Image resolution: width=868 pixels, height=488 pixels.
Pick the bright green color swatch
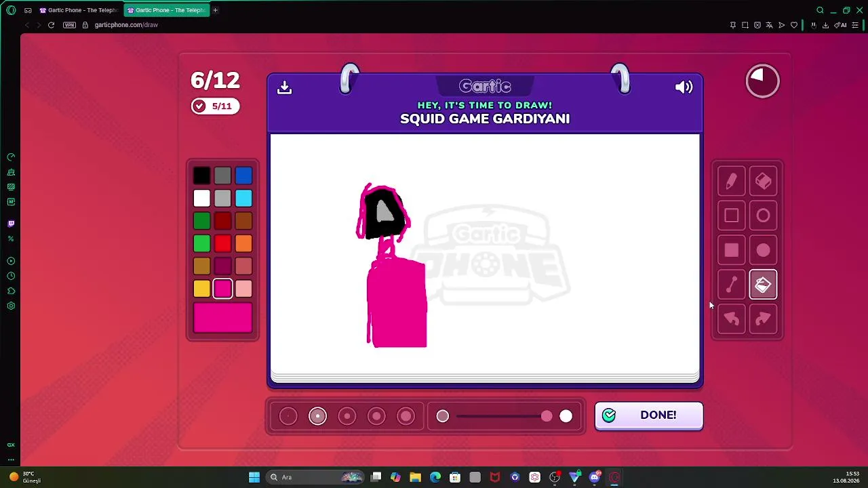tap(201, 243)
